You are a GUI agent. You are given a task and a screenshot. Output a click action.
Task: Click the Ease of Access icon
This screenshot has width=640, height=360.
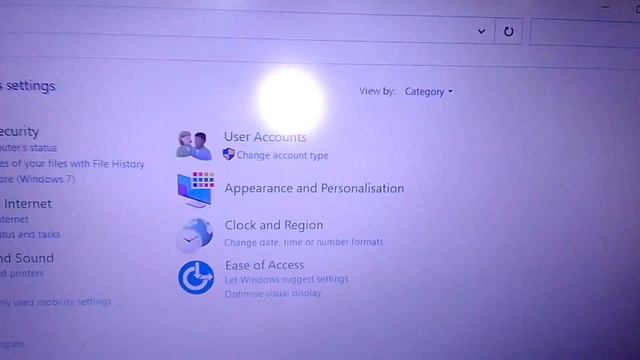(x=196, y=278)
